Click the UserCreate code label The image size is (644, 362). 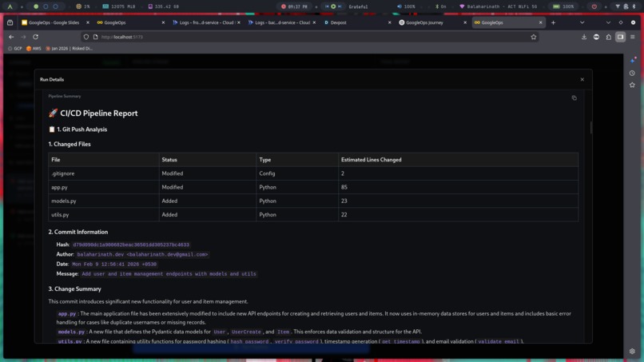pyautogui.click(x=246, y=332)
